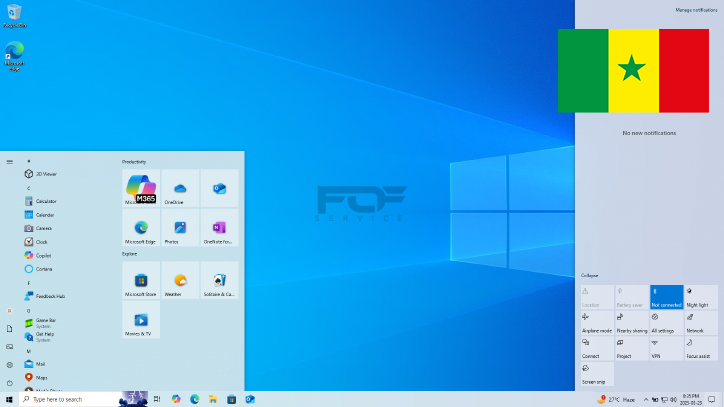Viewport: 724px width, 407px height.
Task: Launch Maps from the app list
Action: [x=42, y=377]
